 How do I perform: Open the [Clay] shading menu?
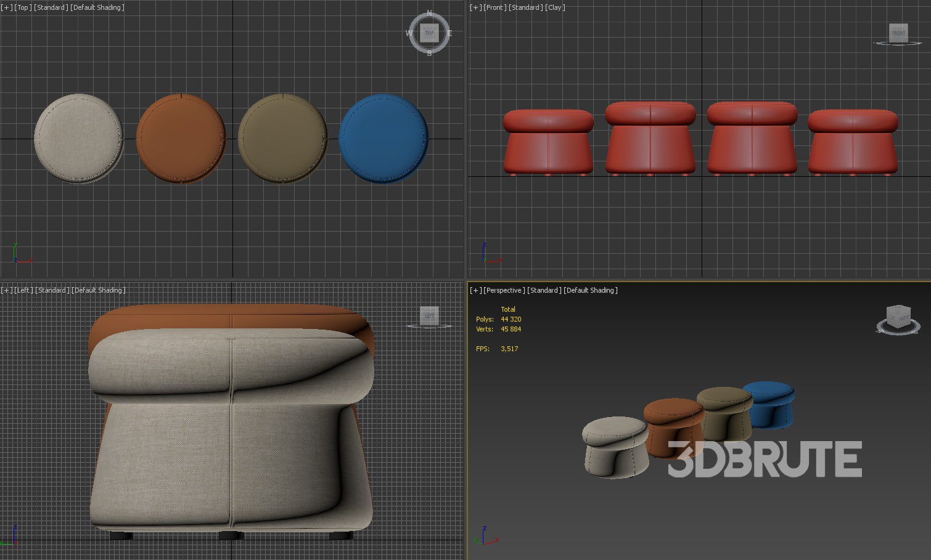555,7
